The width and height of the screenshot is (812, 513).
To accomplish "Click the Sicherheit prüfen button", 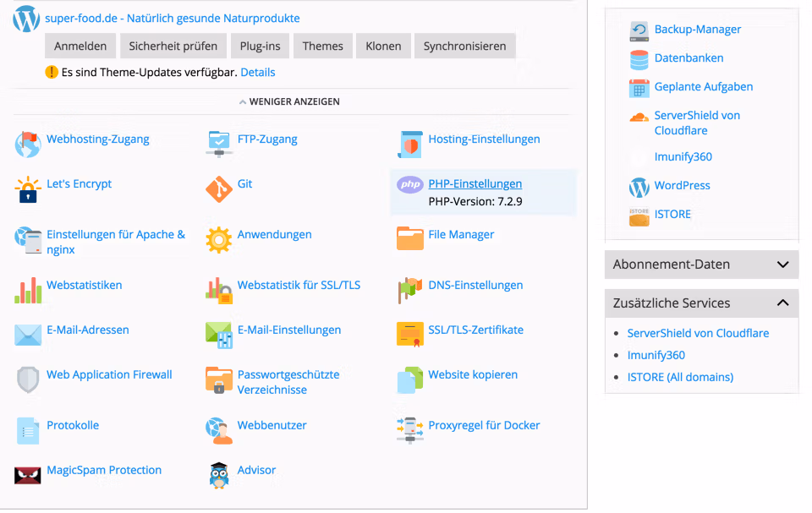I will pos(173,46).
